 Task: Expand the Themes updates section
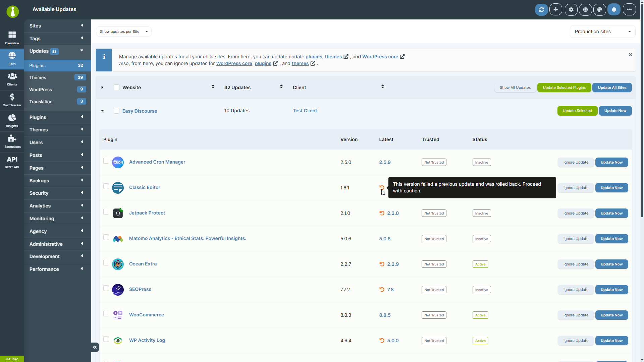click(57, 77)
